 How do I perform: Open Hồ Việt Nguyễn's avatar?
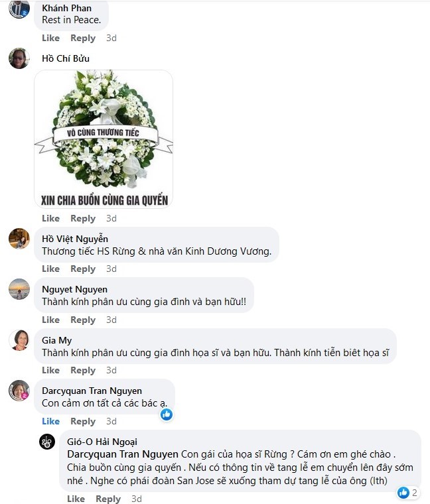[19, 239]
